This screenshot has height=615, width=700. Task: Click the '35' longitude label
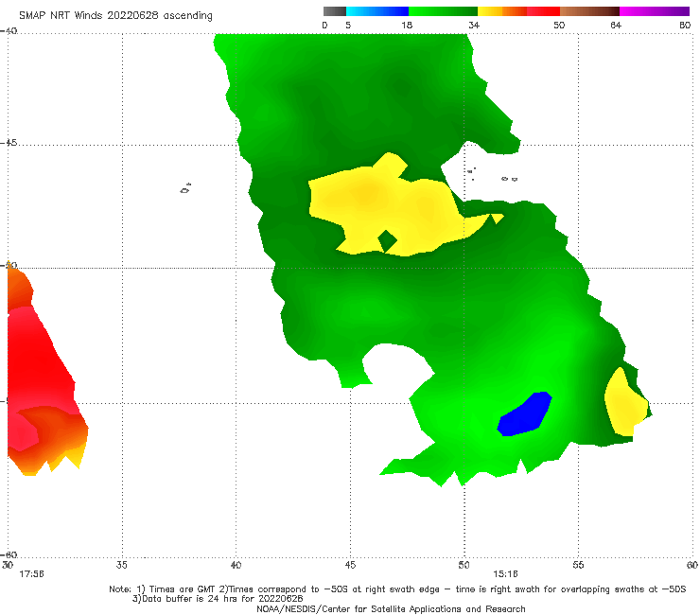(x=121, y=565)
